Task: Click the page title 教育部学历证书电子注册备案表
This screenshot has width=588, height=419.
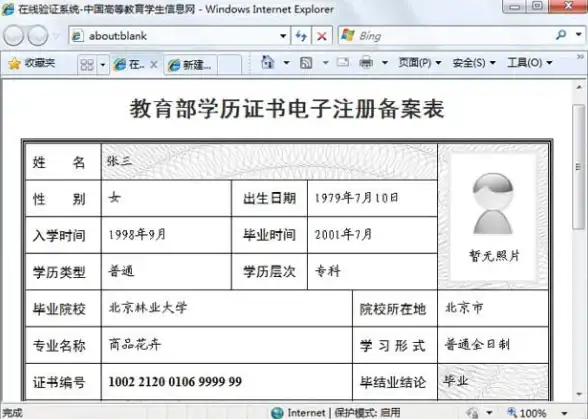Action: (287, 109)
